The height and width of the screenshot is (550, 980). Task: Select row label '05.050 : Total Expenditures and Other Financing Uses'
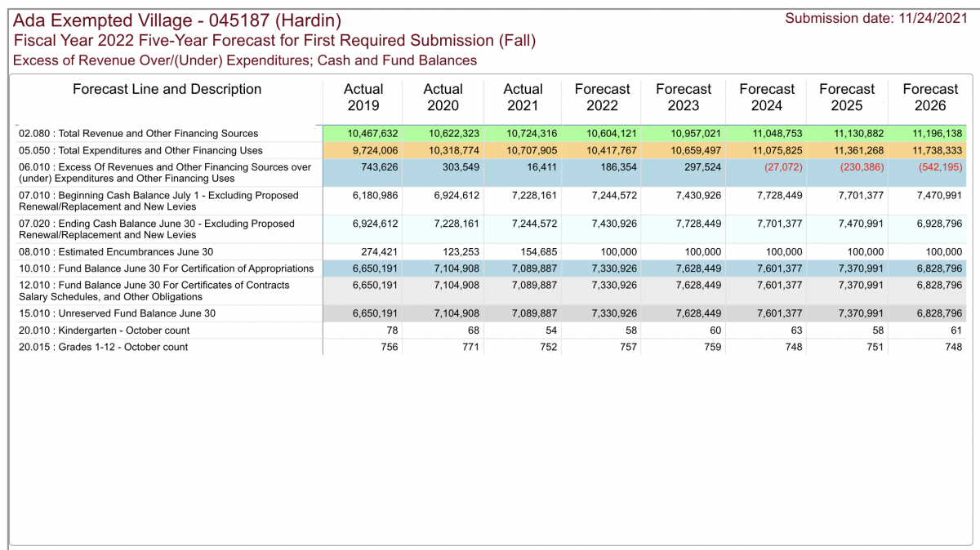tap(140, 150)
